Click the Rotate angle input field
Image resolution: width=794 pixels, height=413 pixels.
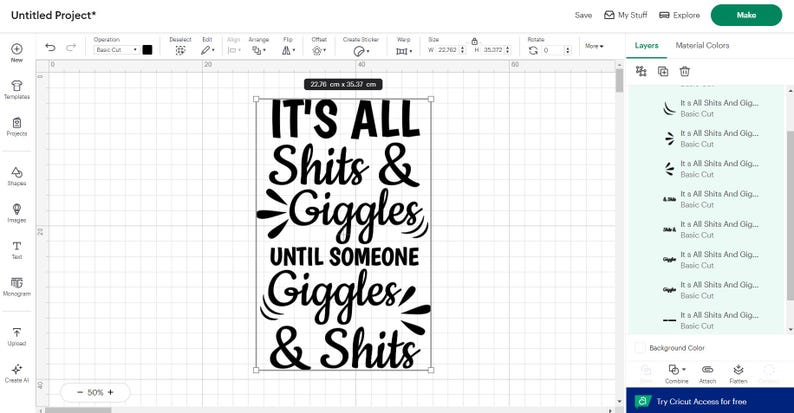coord(552,50)
